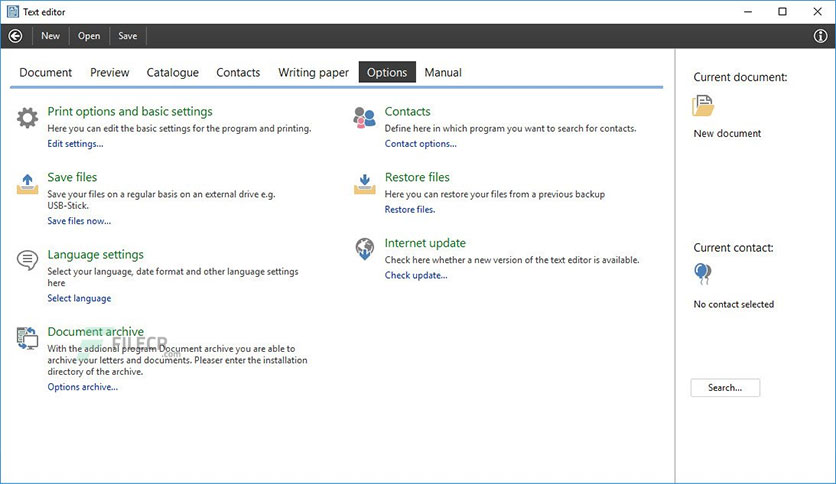Click the current contact balloon icon
Viewport: 836px width, 484px height.
tap(703, 274)
